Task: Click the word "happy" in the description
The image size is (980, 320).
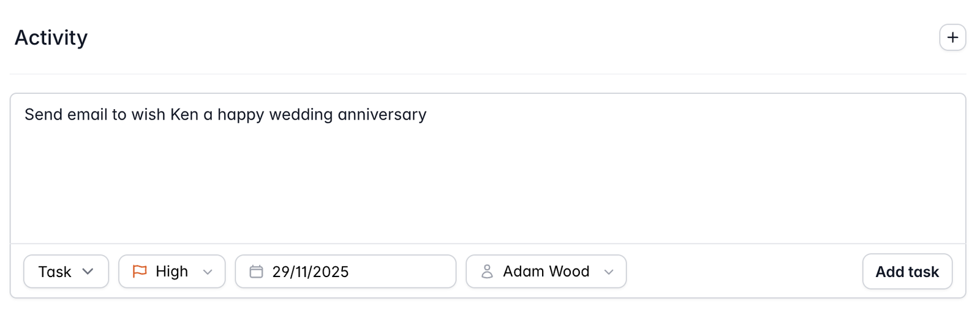Action: click(x=241, y=115)
